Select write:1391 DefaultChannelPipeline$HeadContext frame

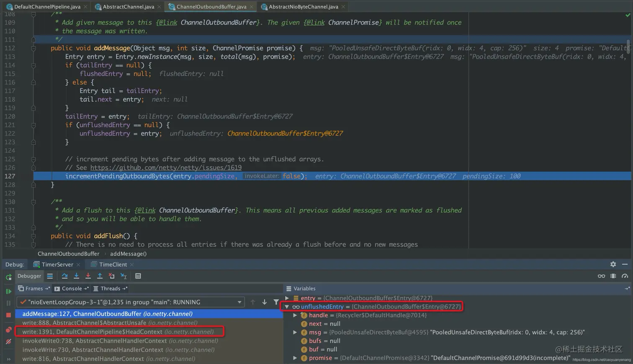point(149,332)
